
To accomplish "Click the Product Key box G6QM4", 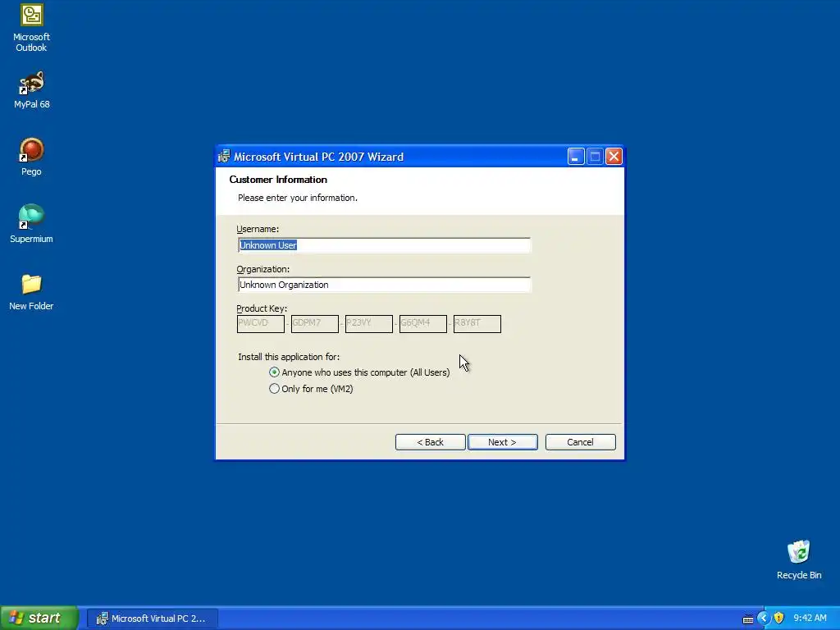I will click(422, 323).
